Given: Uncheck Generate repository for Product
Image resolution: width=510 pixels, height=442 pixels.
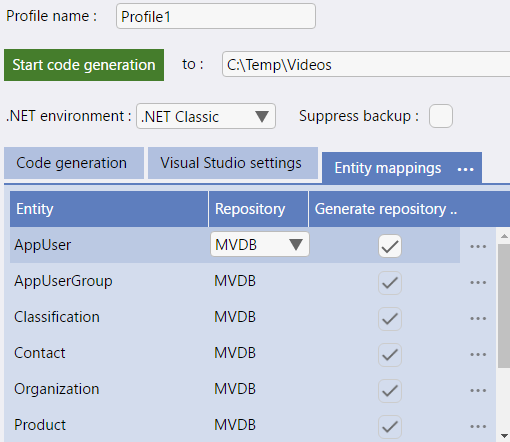Looking at the screenshot, I should (390, 427).
